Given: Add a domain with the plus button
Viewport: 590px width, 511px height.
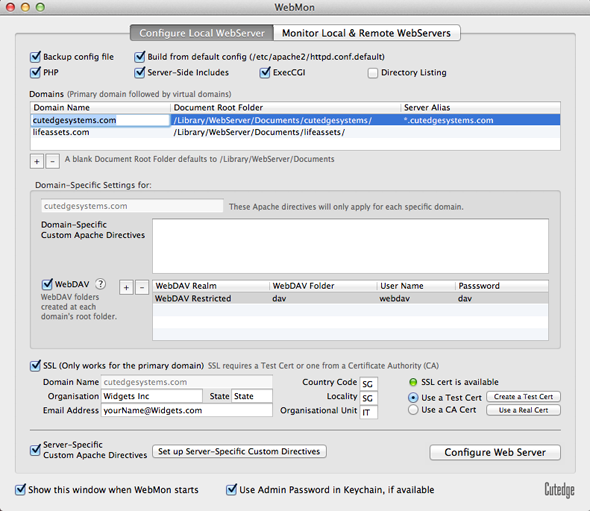Looking at the screenshot, I should [37, 161].
